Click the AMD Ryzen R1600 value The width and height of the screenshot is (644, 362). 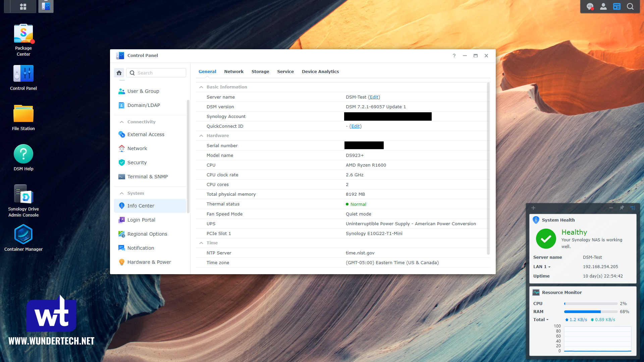click(x=366, y=165)
